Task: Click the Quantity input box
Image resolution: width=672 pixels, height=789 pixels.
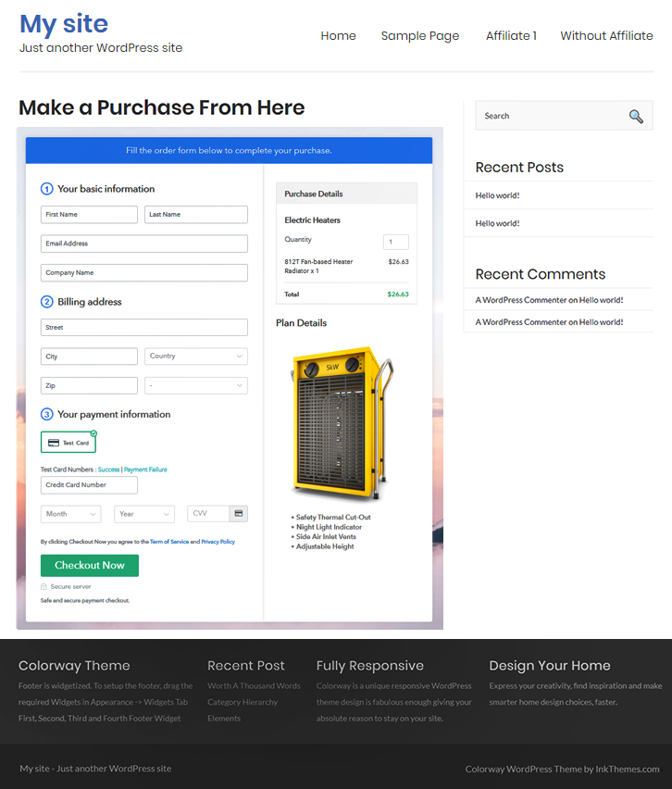Action: click(395, 242)
